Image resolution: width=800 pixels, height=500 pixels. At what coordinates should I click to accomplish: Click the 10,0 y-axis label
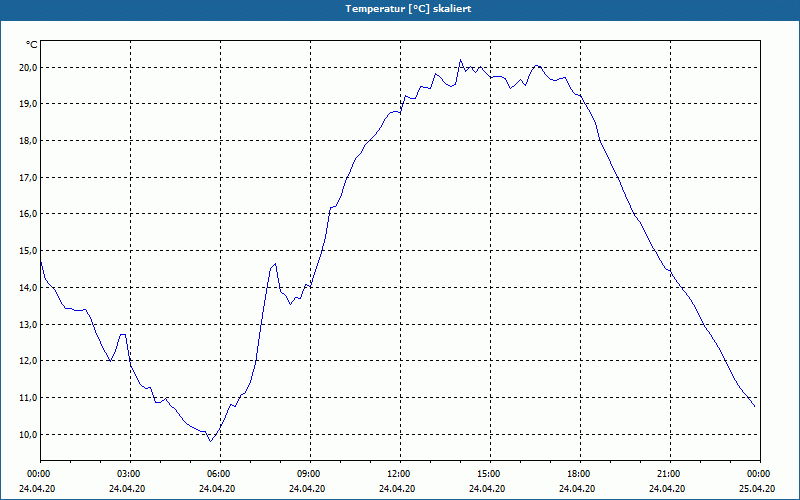28,435
